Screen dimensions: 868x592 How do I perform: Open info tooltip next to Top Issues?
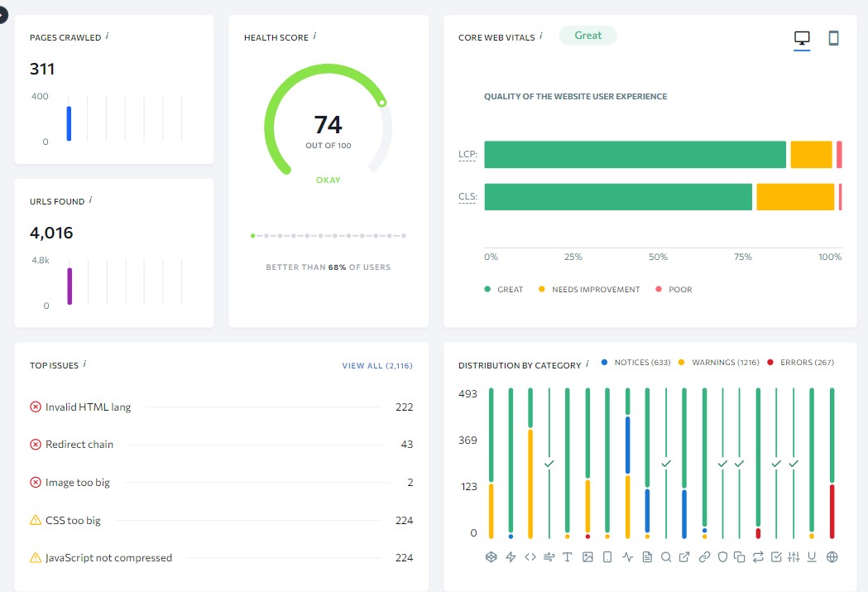[84, 363]
